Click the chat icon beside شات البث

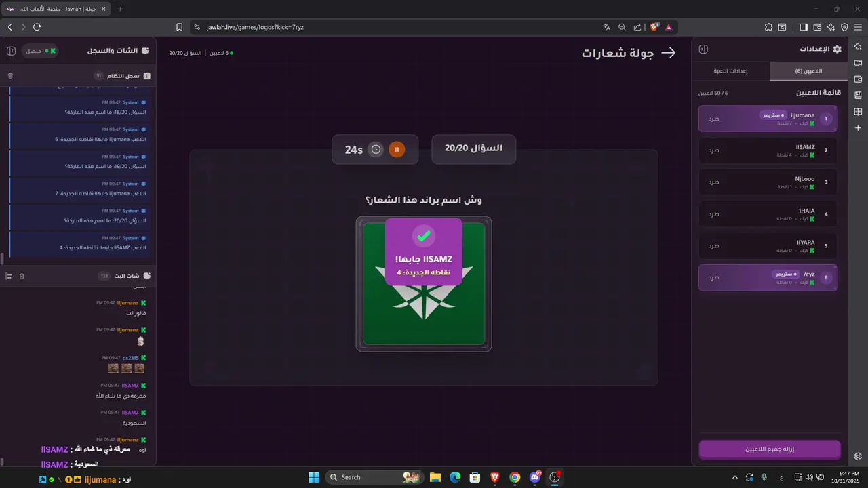pyautogui.click(x=147, y=276)
